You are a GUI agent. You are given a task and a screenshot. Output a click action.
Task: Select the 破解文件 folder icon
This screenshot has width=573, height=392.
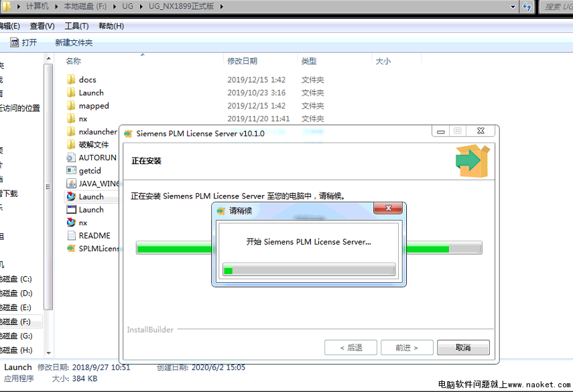pyautogui.click(x=71, y=145)
